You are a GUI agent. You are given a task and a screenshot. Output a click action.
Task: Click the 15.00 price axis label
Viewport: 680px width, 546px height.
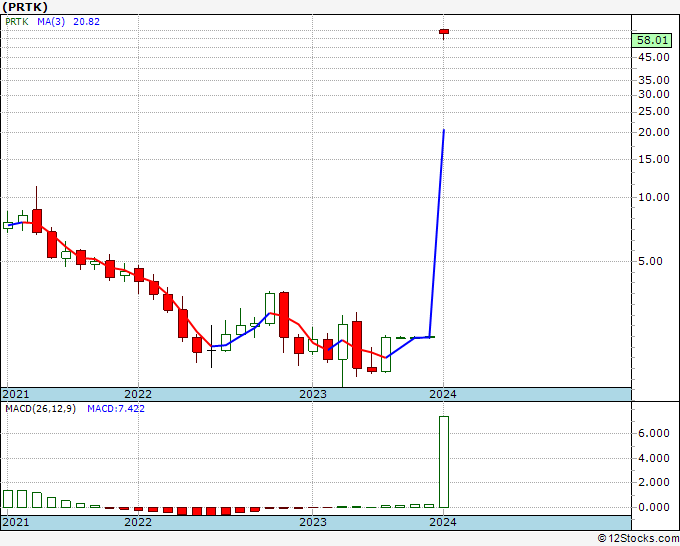(x=654, y=159)
